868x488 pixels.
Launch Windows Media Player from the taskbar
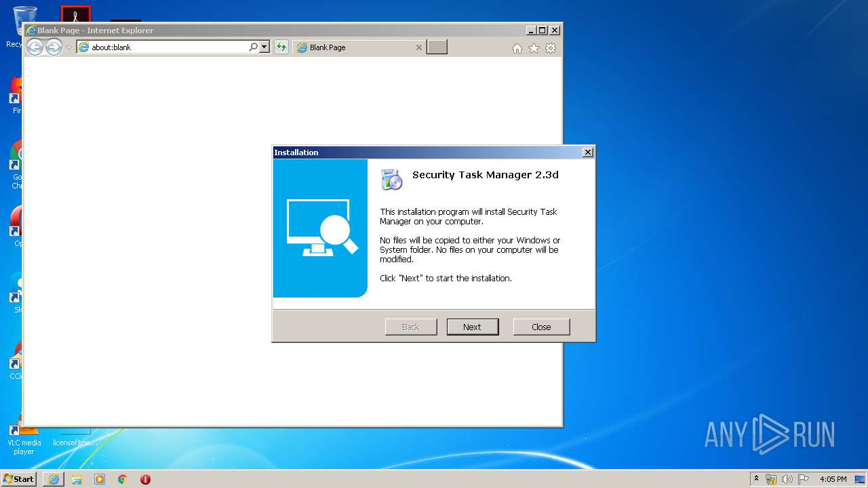coord(100,479)
